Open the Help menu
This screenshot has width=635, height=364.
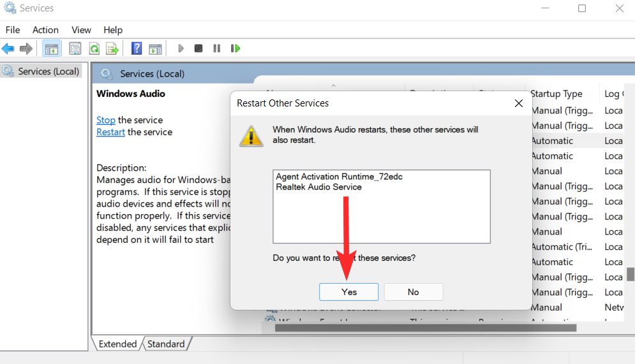(113, 30)
